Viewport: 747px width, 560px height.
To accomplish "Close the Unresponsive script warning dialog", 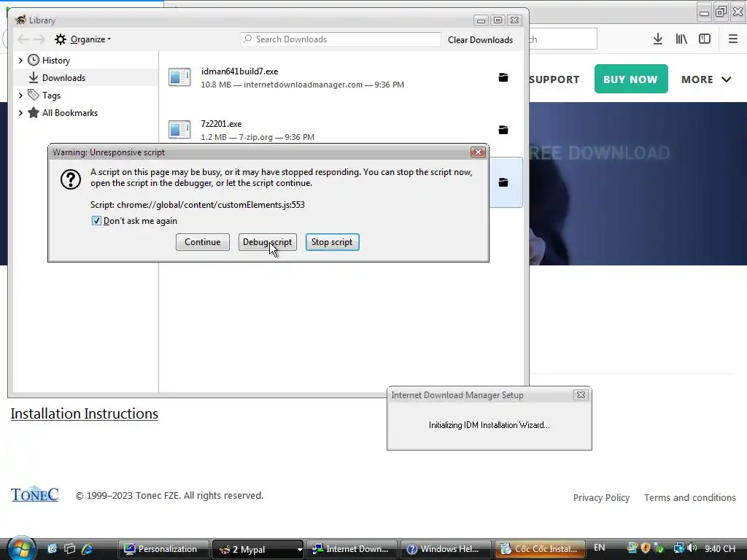I will [478, 152].
